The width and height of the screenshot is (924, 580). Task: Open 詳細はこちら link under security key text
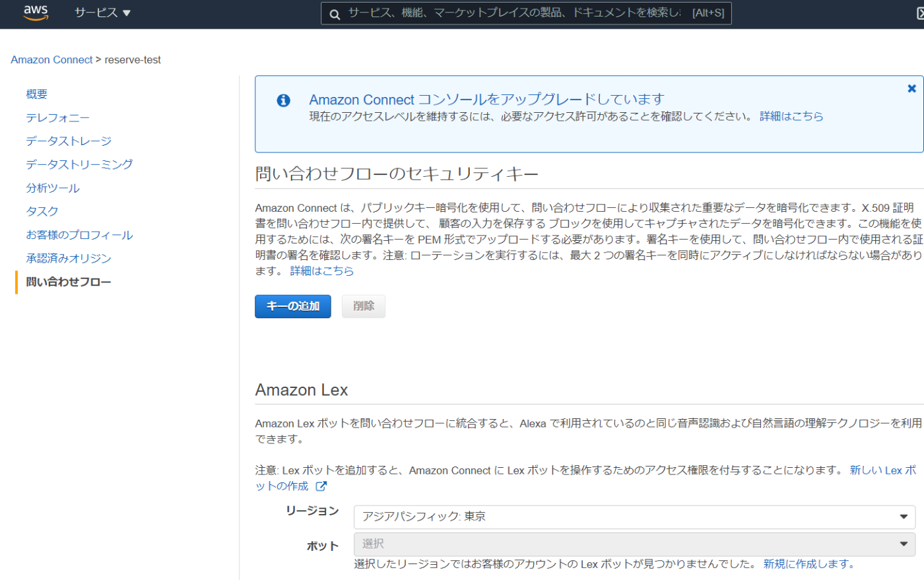322,271
